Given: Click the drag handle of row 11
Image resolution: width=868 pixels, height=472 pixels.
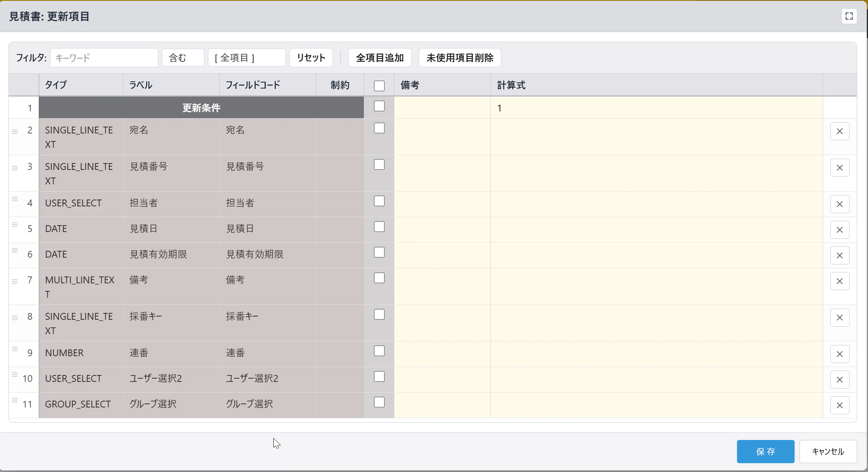Looking at the screenshot, I should coord(15,400).
